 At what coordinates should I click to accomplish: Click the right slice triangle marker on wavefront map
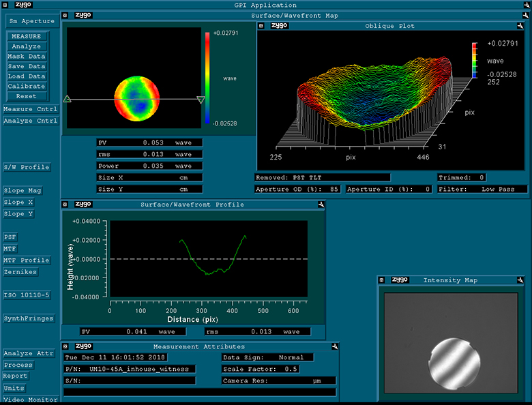(201, 100)
